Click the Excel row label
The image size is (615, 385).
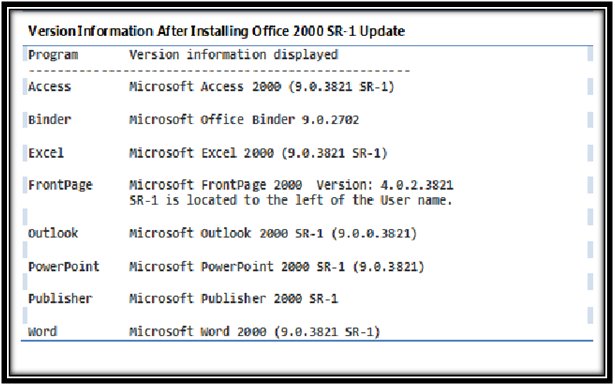tap(46, 153)
